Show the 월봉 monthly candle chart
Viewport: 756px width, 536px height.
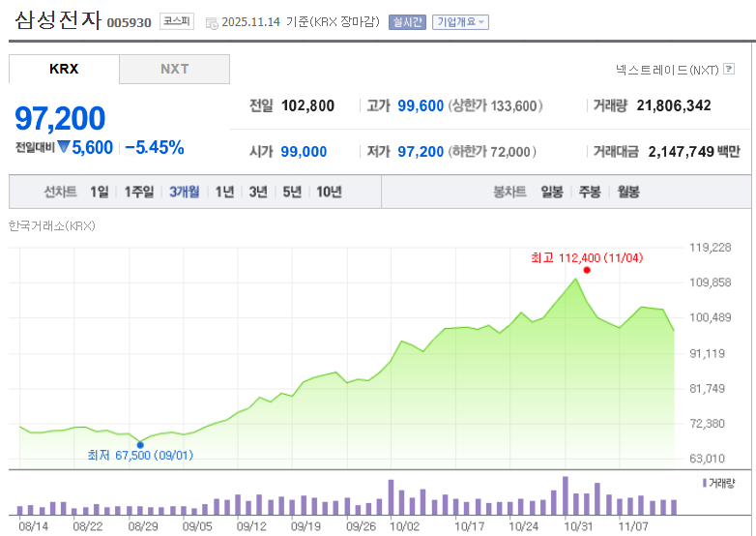coord(628,192)
